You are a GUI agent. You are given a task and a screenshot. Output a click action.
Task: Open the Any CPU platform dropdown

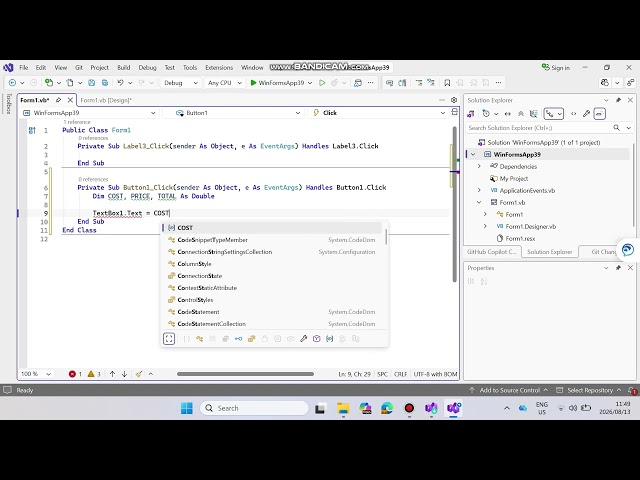[x=224, y=83]
